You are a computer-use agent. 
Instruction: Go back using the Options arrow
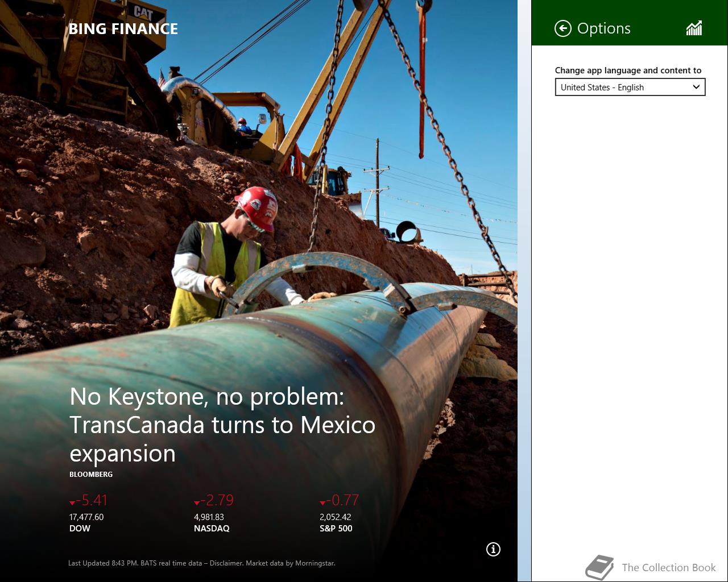point(562,28)
